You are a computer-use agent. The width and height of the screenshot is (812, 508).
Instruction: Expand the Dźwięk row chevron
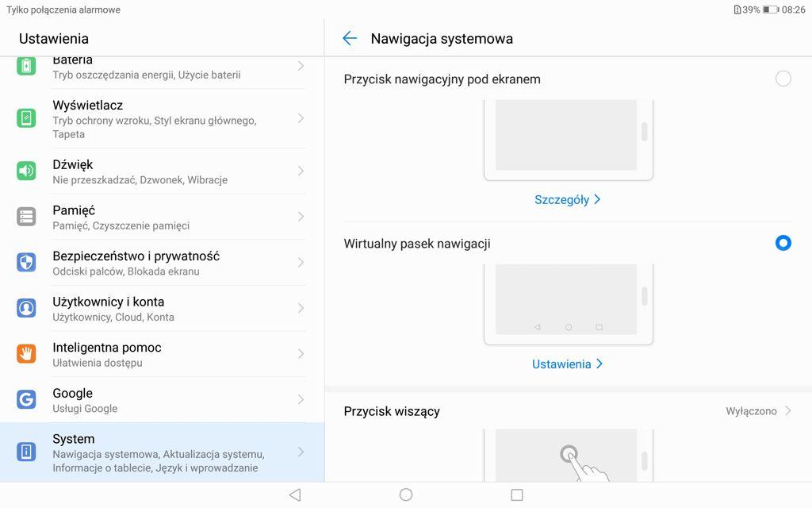click(301, 171)
